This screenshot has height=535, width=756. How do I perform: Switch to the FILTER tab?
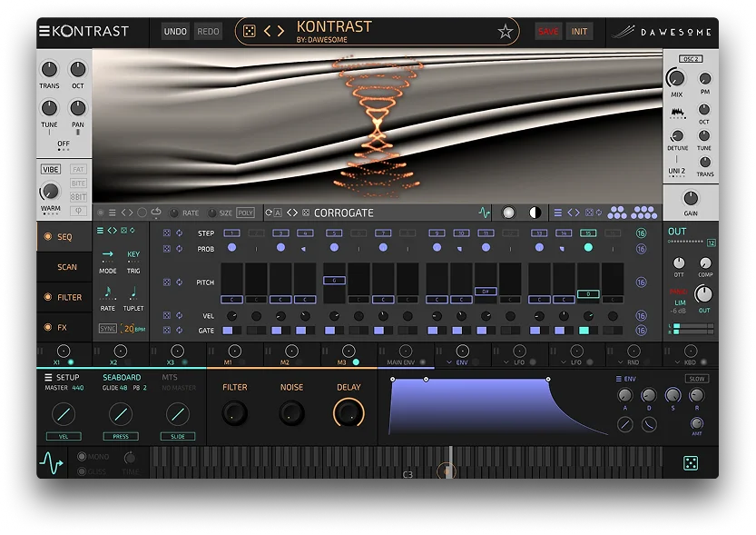click(x=64, y=297)
